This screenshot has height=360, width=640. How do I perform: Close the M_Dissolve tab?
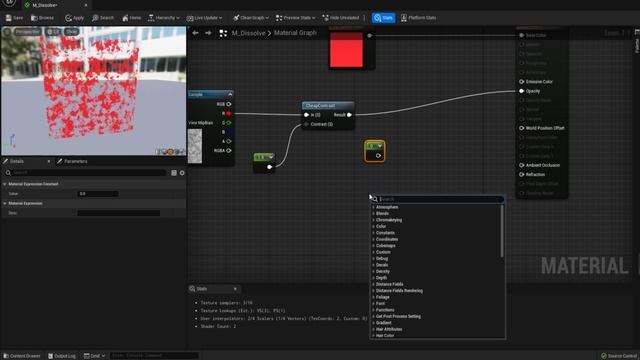[86, 5]
